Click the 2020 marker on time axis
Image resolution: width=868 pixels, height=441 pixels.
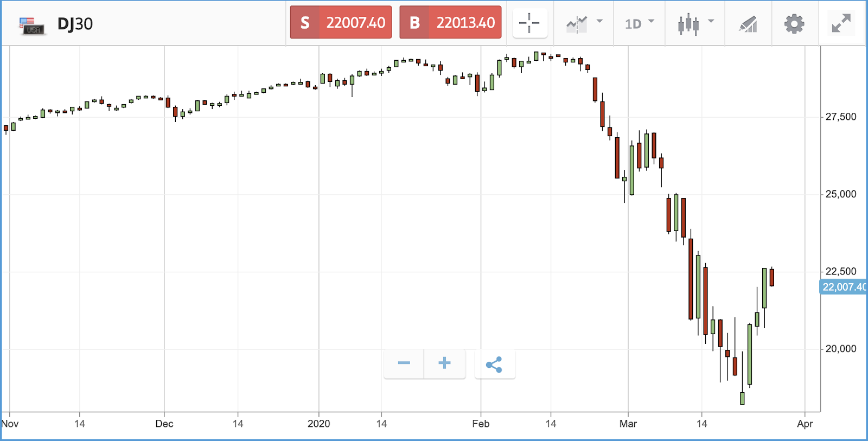click(319, 424)
